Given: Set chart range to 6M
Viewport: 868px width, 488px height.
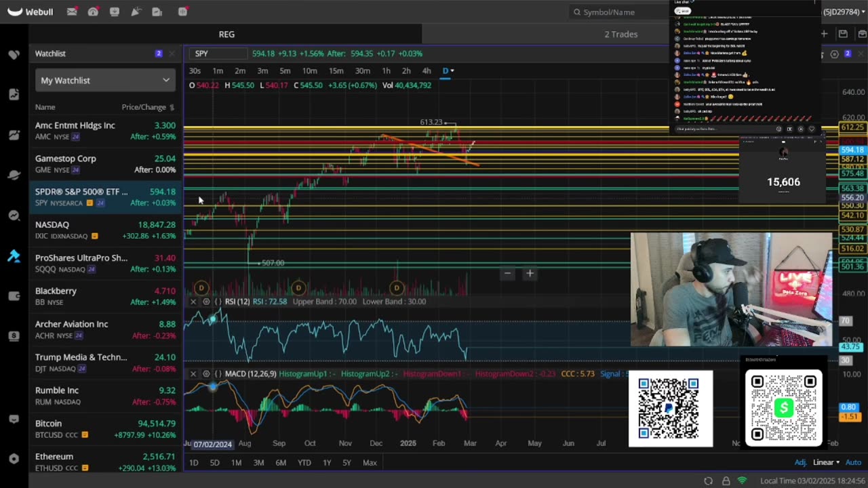Looking at the screenshot, I should click(281, 462).
